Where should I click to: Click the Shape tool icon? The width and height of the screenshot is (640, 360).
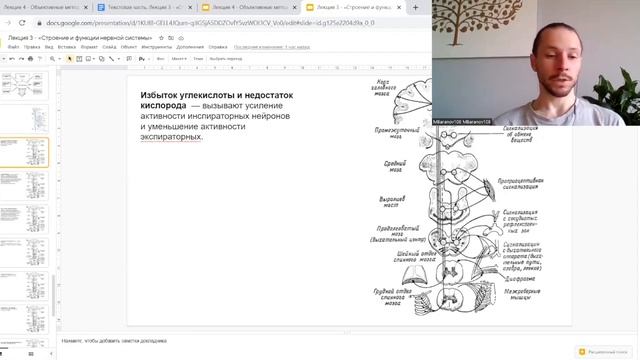(x=102, y=59)
